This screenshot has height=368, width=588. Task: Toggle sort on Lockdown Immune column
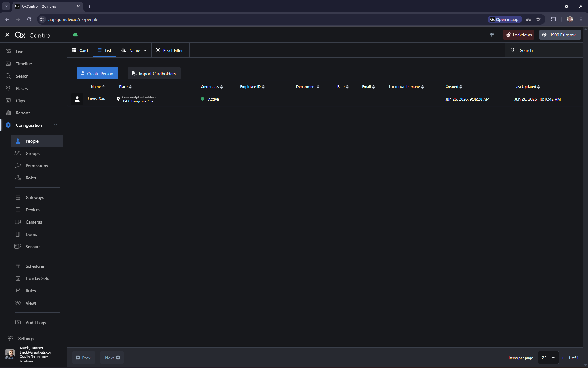click(406, 87)
